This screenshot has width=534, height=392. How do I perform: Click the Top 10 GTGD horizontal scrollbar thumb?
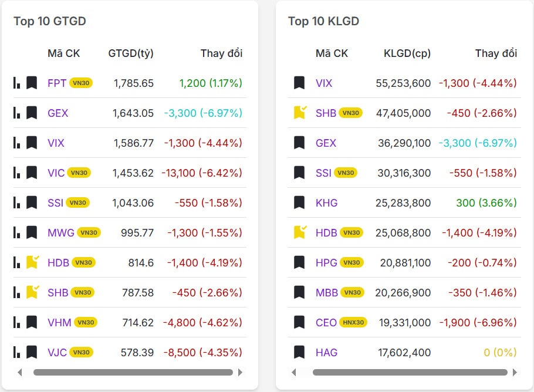click(133, 372)
